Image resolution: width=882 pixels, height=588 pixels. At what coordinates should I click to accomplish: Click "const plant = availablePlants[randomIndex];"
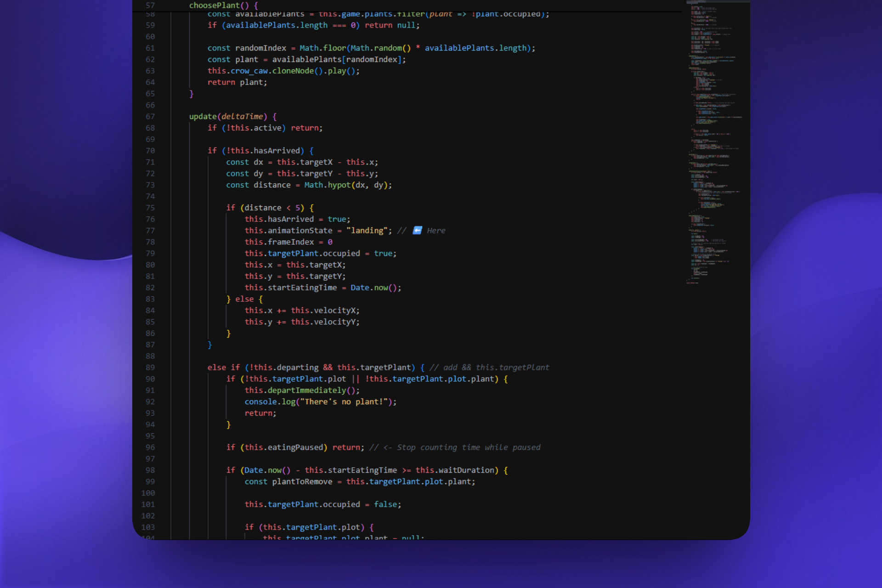click(x=306, y=59)
